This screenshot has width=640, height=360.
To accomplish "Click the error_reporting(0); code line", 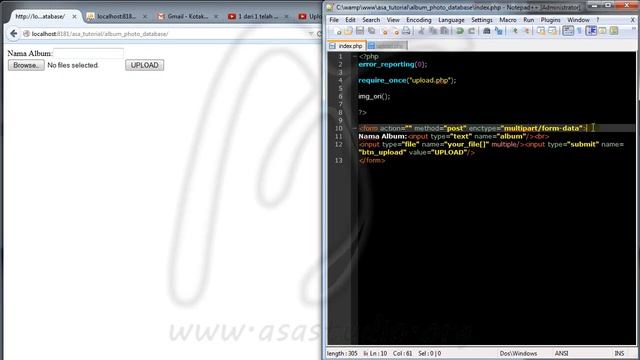I will 393,64.
